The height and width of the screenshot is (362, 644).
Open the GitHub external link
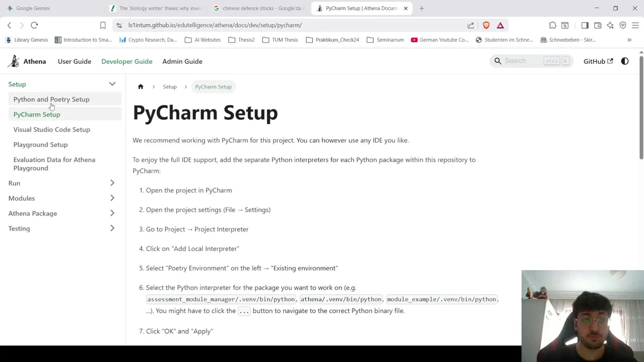coord(598,61)
